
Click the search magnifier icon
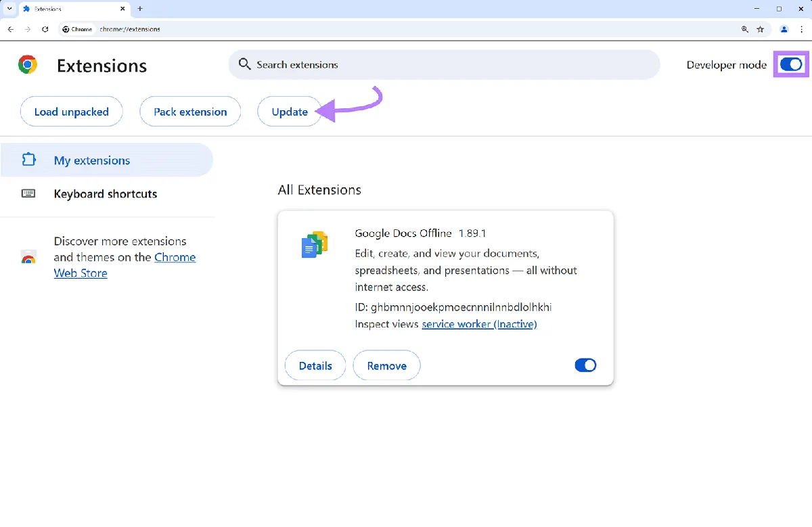(x=245, y=65)
